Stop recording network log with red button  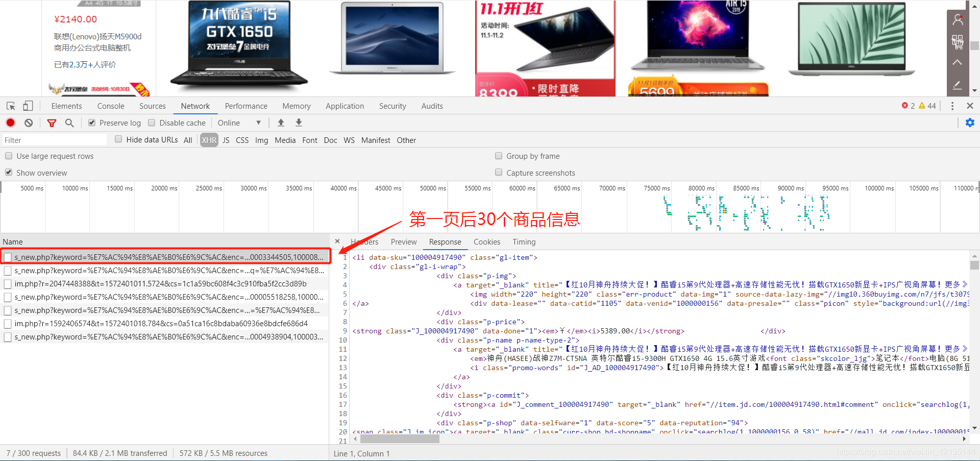(x=10, y=123)
